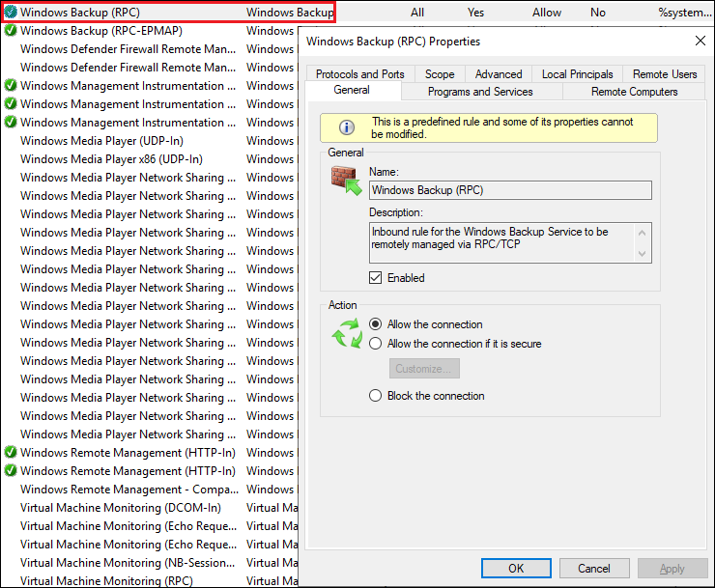715x588 pixels.
Task: Click green checkmark icon beside Windows Backup (RPC-EPMAP)
Action: click(11, 31)
